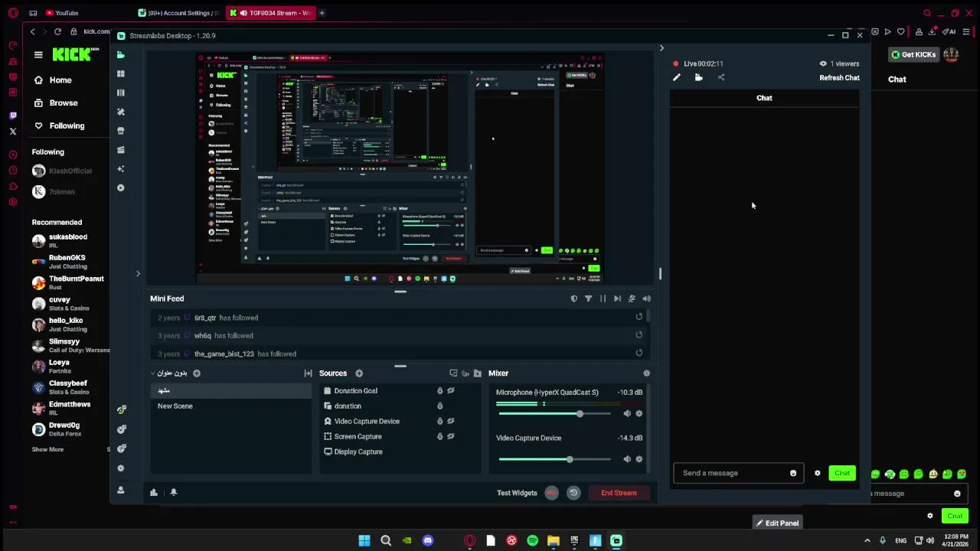Replay the wh6q follow alert
Screen dimensions: 980x551
pyautogui.click(x=639, y=334)
